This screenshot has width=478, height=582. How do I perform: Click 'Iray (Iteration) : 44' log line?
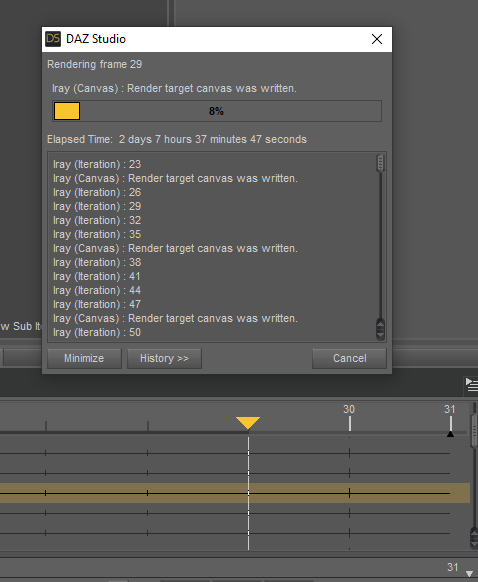97,290
